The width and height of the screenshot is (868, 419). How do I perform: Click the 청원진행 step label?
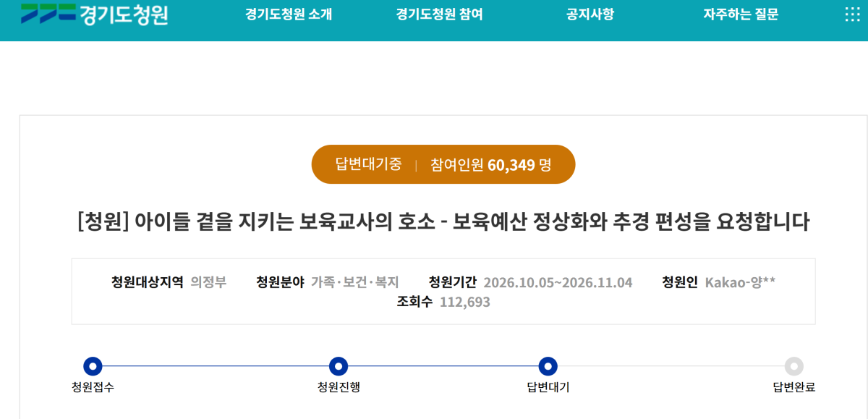pos(339,387)
